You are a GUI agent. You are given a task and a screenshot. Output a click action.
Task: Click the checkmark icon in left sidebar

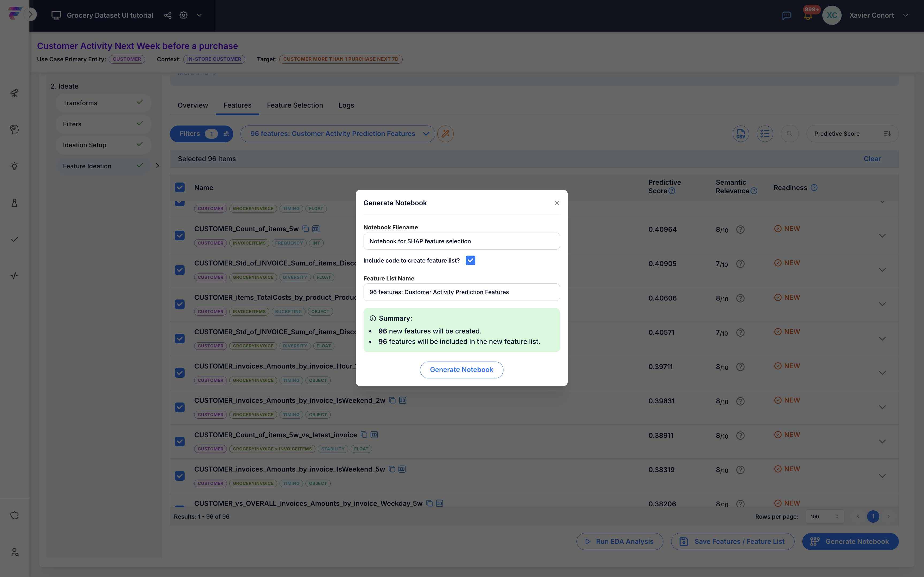pos(14,239)
